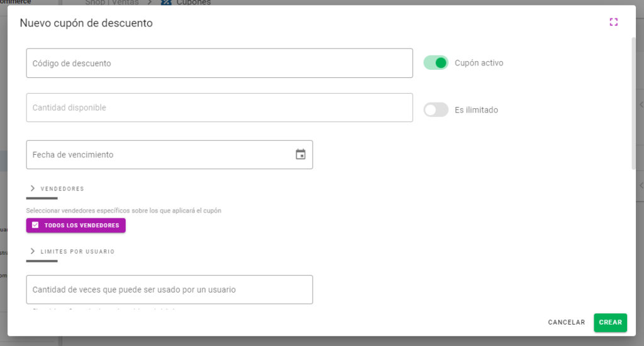
Task: Click the per-user usage count field
Action: (x=169, y=289)
